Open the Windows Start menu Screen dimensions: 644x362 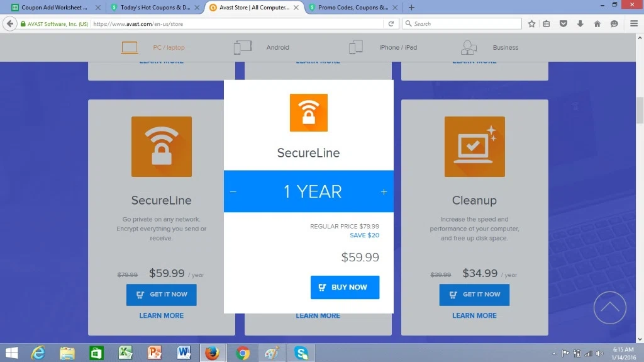point(11,353)
